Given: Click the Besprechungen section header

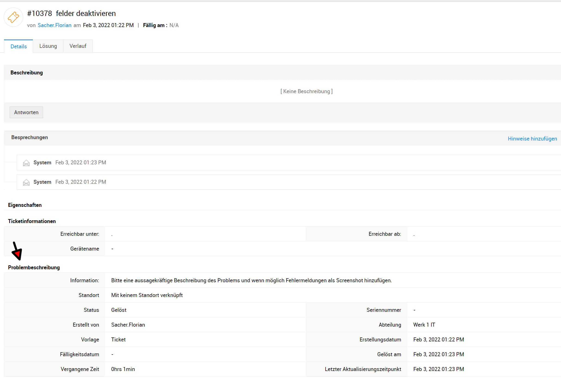Looking at the screenshot, I should pos(30,137).
